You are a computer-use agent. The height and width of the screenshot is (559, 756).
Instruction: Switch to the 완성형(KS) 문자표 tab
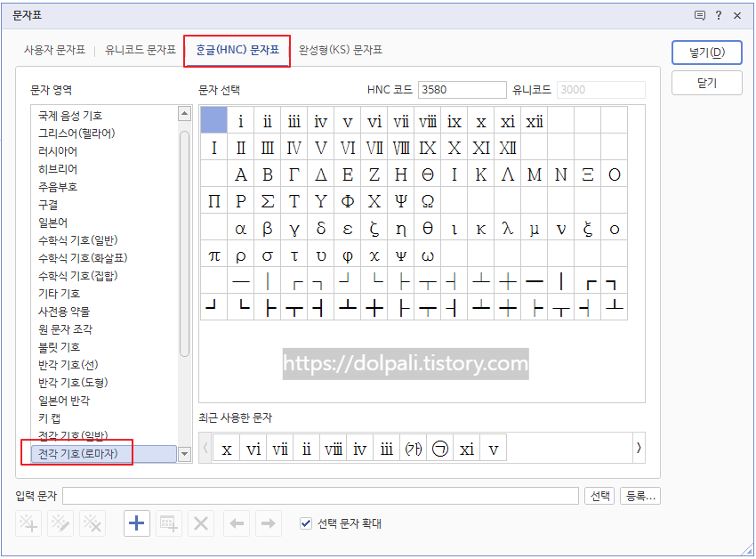tap(341, 51)
